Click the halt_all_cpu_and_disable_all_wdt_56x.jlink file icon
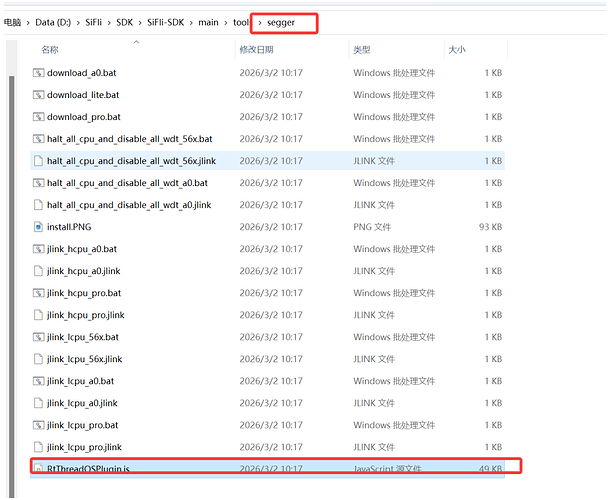Image resolution: width=614 pixels, height=500 pixels. click(x=38, y=161)
